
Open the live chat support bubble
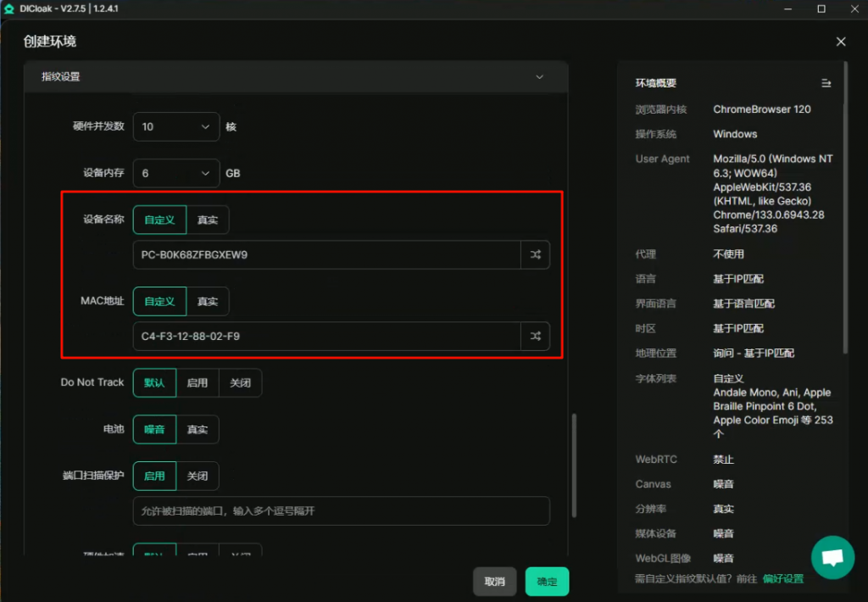832,557
